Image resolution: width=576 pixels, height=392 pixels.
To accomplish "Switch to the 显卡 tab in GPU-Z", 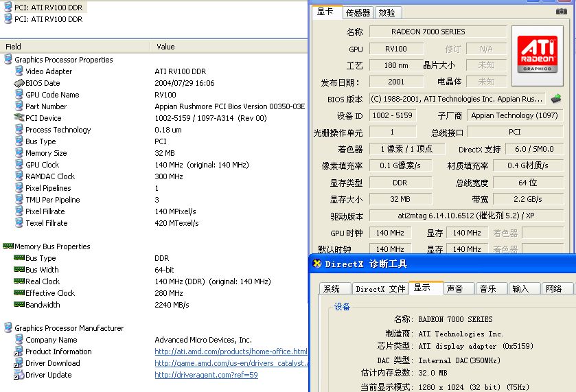I will pos(325,12).
